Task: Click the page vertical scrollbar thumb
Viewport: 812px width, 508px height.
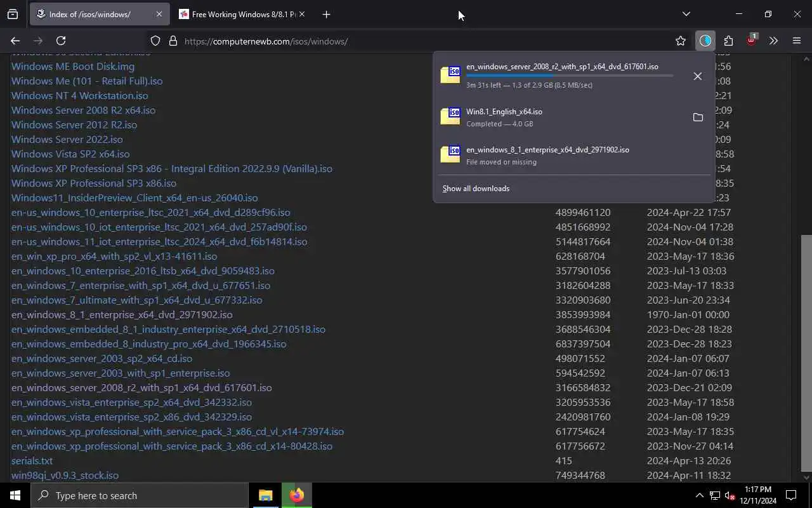Action: pyautogui.click(x=806, y=354)
